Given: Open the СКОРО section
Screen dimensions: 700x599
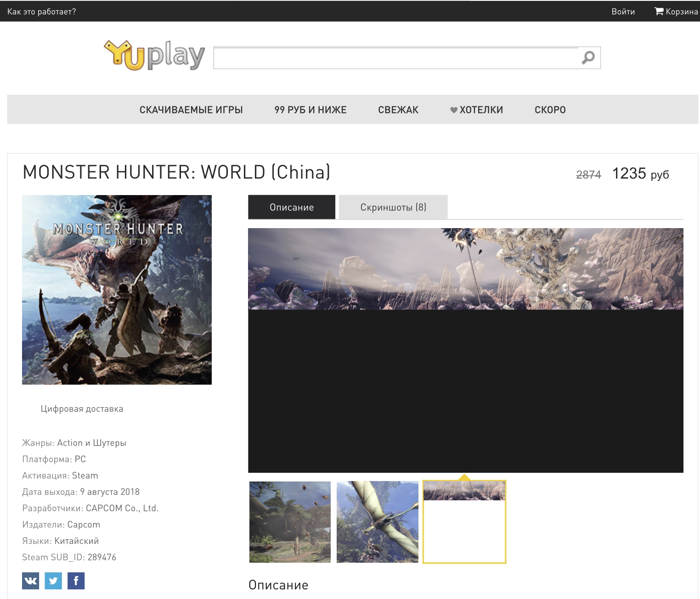Looking at the screenshot, I should point(550,110).
